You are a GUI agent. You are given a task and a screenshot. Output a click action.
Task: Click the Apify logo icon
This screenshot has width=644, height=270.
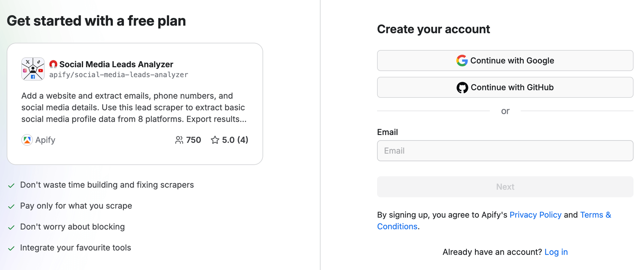coord(27,140)
